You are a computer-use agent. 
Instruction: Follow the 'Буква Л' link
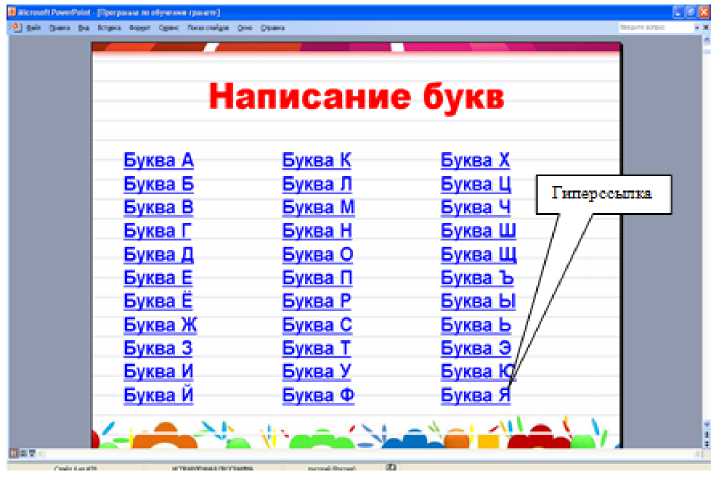pyautogui.click(x=317, y=184)
